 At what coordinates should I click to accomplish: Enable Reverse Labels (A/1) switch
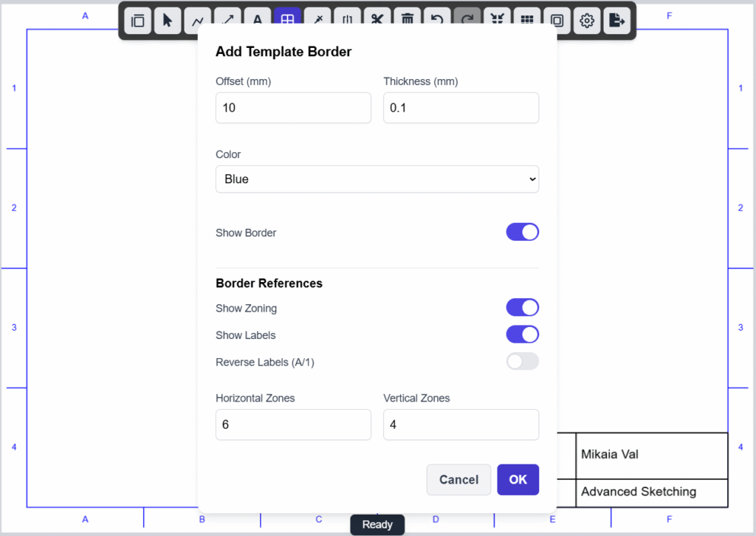522,362
